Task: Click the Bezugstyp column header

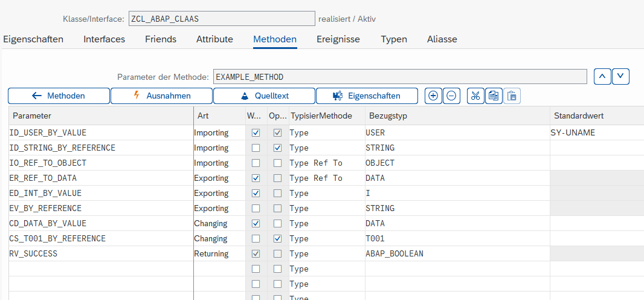Action: (457, 116)
